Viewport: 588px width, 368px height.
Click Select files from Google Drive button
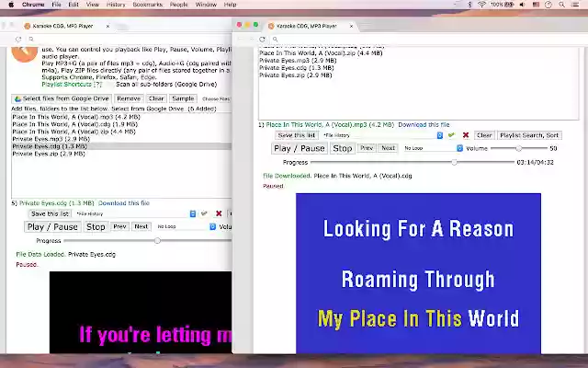(x=62, y=98)
